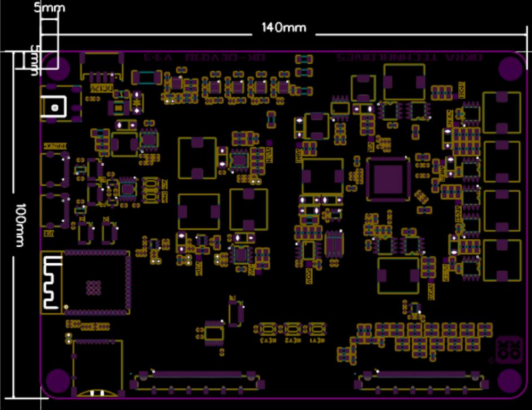Click the 100mm height dimension label

pos(20,225)
